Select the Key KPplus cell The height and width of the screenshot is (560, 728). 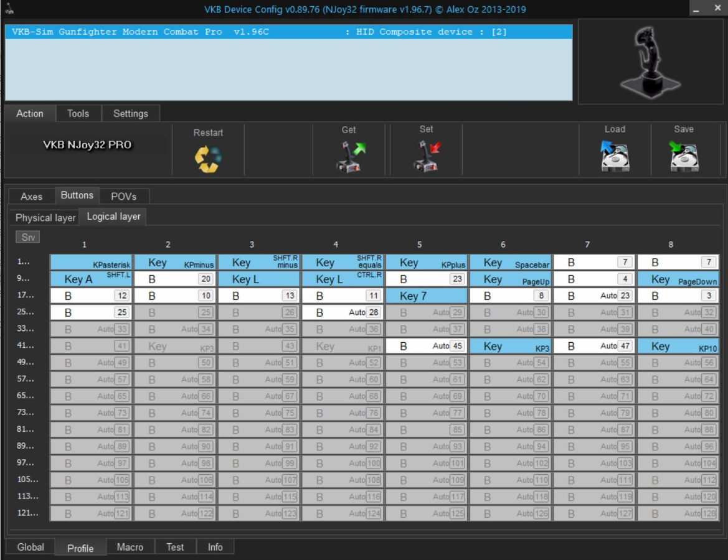click(427, 262)
